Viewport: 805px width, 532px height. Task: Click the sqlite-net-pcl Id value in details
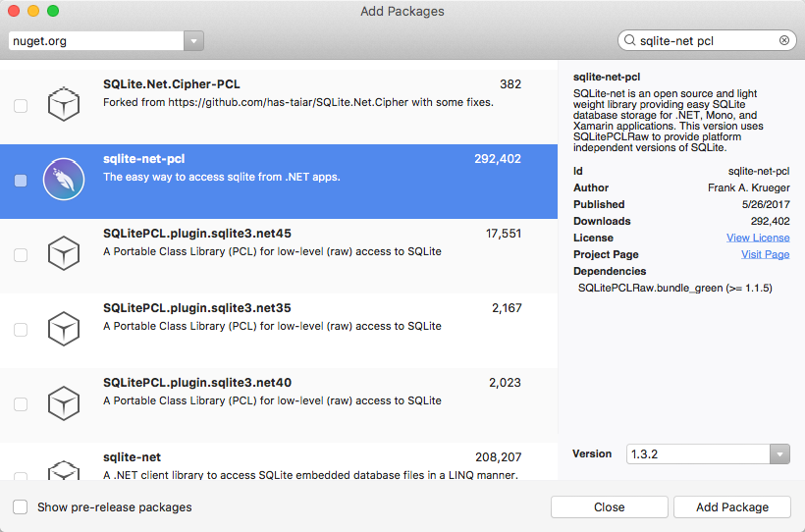pos(759,171)
